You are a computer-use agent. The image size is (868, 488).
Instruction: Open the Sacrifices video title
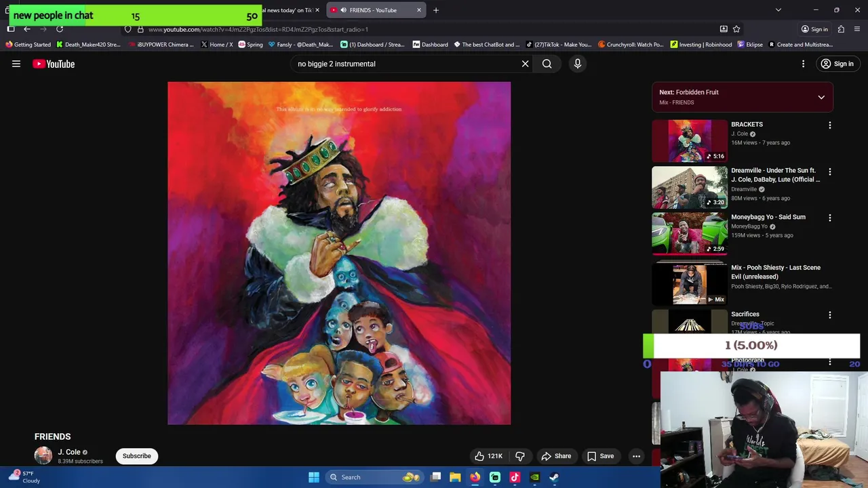coord(745,314)
